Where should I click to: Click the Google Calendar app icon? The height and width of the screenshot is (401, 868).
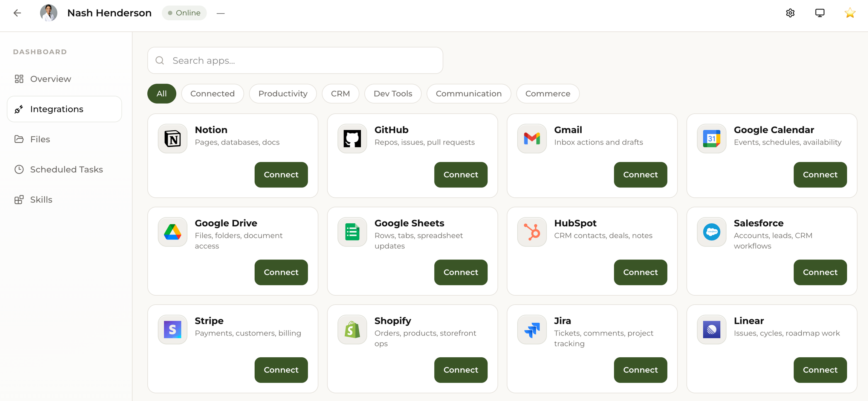[x=712, y=139]
